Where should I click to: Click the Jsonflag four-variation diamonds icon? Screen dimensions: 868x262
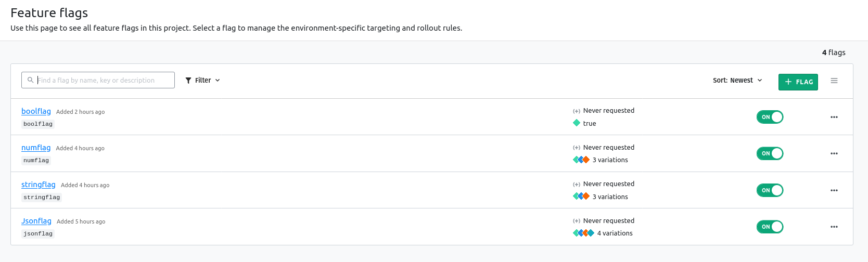tap(583, 233)
